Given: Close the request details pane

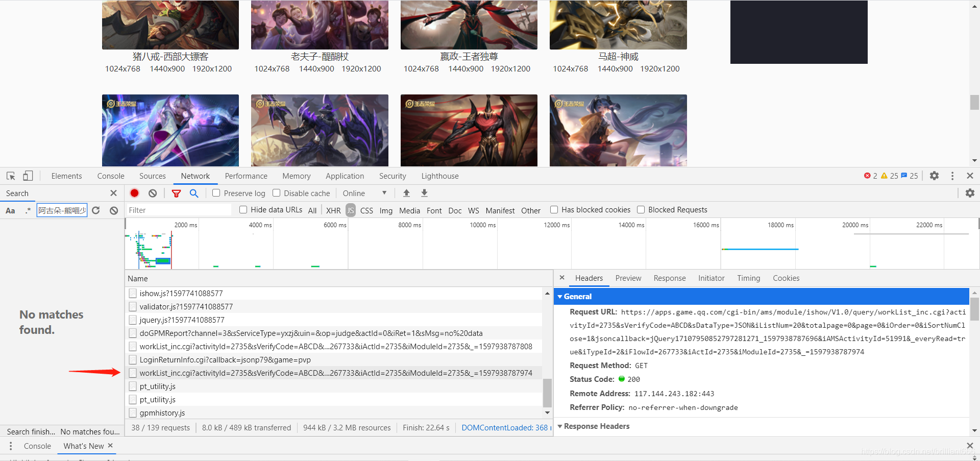Looking at the screenshot, I should click(x=562, y=278).
